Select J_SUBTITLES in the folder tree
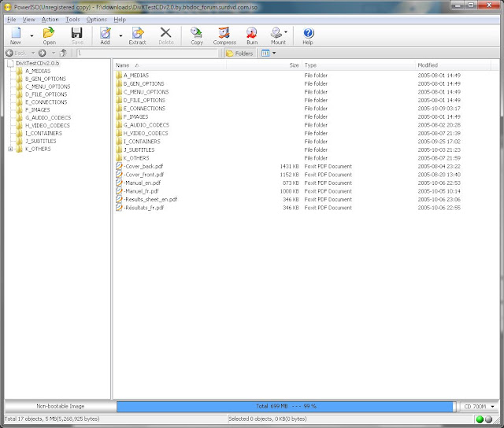Viewport: 504px width, 428px height. click(41, 142)
